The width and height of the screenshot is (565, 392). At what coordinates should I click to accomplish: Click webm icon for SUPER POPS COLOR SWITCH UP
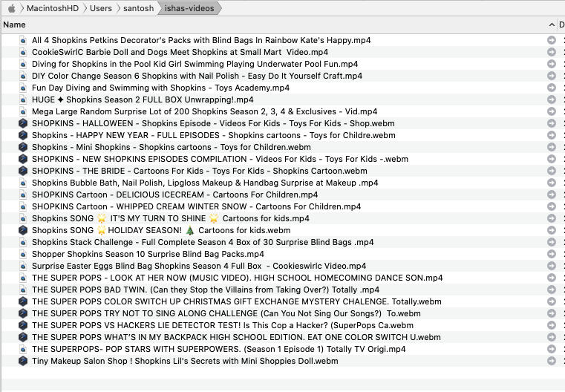click(23, 302)
